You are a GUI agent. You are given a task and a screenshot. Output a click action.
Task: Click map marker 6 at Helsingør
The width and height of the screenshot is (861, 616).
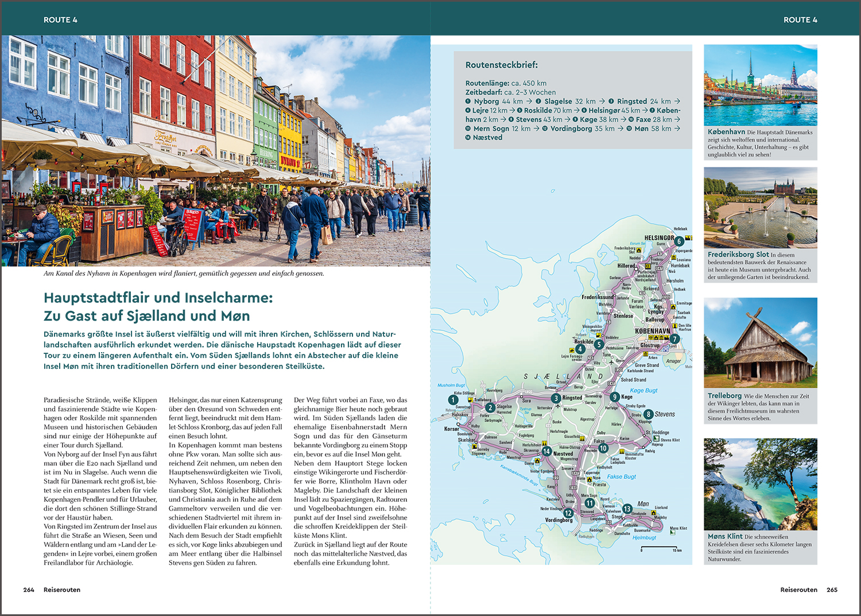tap(679, 241)
